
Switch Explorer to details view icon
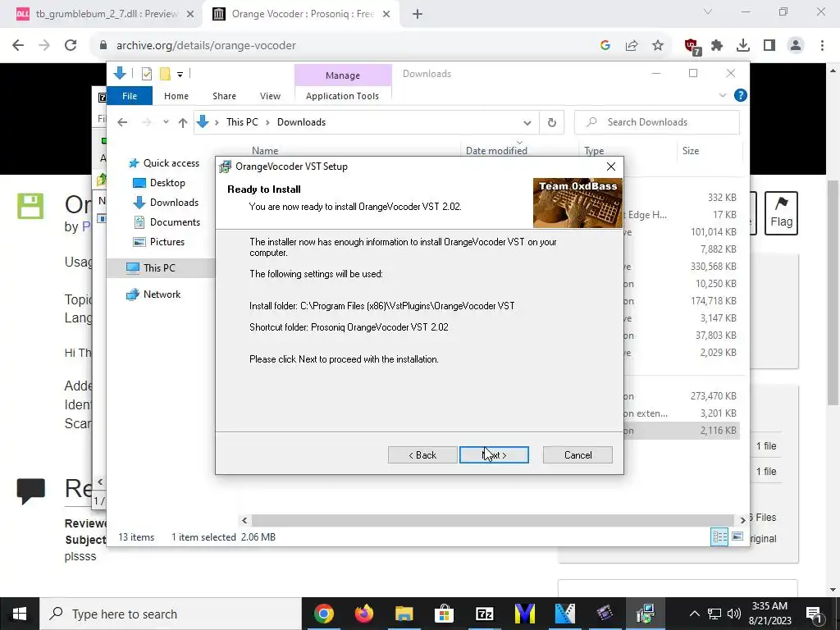click(719, 536)
